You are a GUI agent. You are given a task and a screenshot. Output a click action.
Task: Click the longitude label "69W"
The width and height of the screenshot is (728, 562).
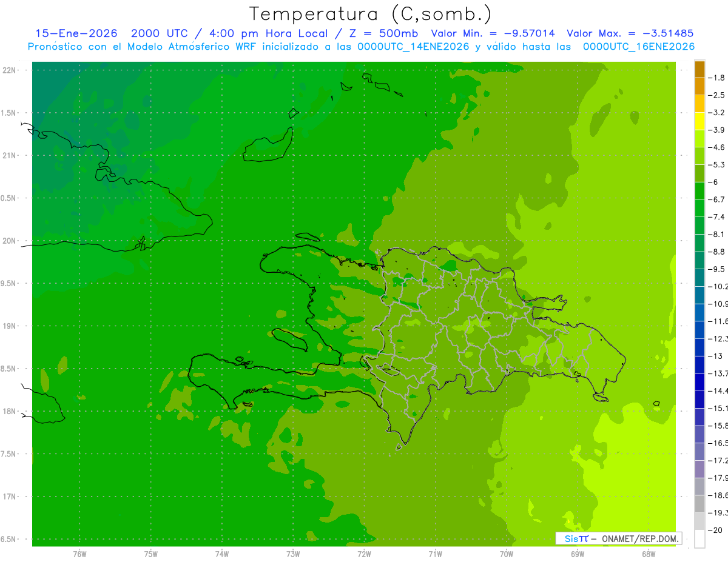click(x=578, y=555)
